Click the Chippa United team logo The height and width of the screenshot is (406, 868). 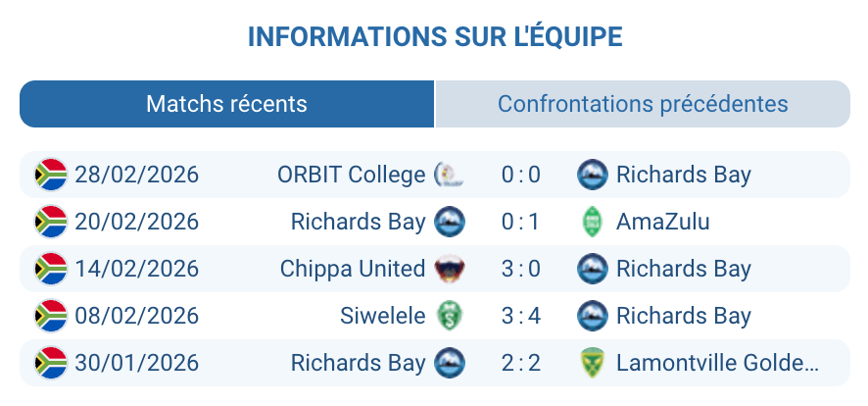click(x=450, y=269)
